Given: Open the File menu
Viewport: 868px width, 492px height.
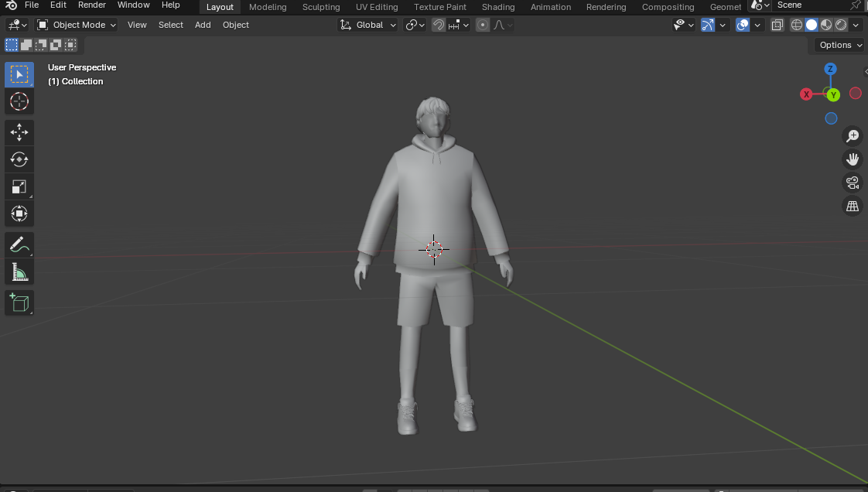Looking at the screenshot, I should [x=32, y=5].
